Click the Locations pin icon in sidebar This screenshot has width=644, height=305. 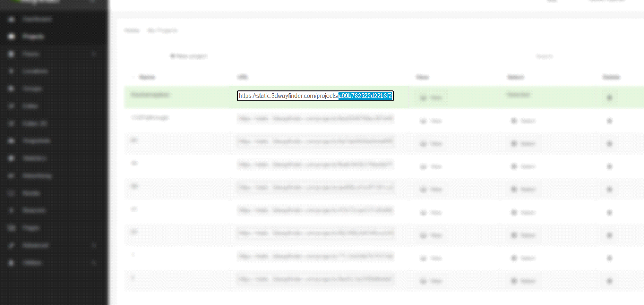coord(11,71)
